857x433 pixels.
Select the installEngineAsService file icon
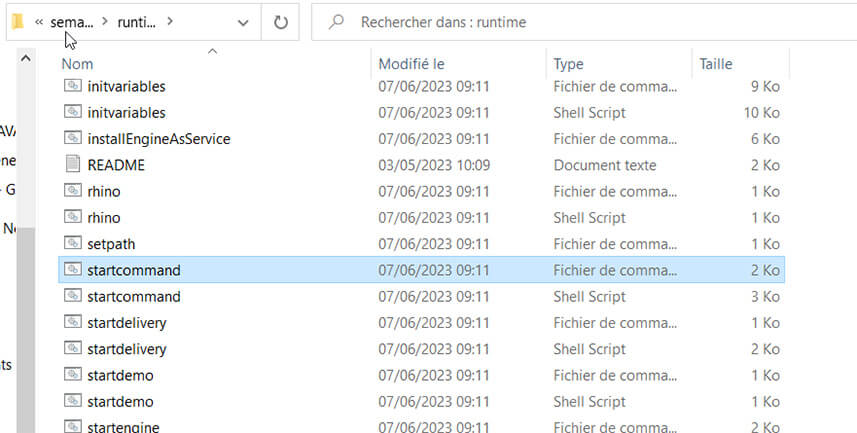tap(73, 138)
